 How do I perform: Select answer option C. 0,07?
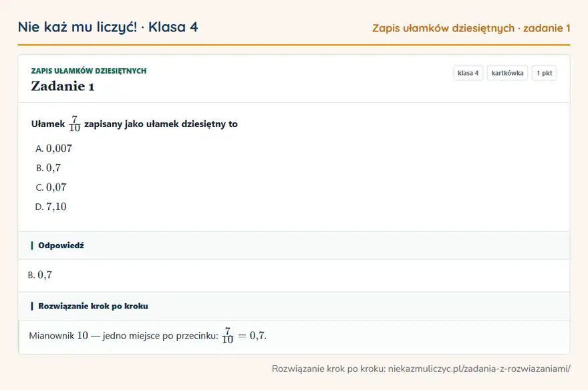coord(51,187)
